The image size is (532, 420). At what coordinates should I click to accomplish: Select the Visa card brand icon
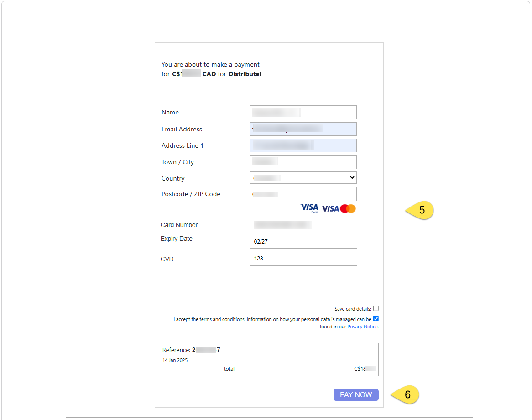pos(329,208)
